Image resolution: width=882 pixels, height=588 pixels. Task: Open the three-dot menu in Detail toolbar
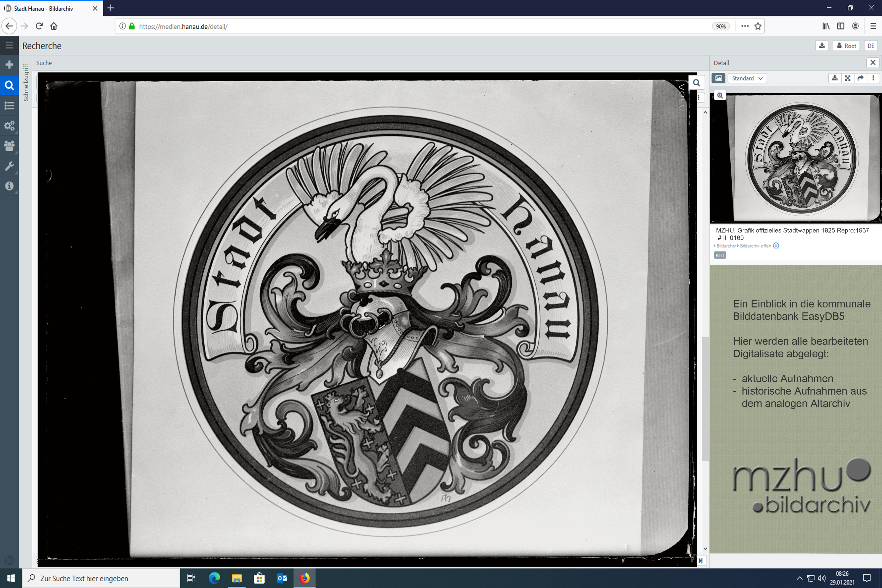[873, 78]
